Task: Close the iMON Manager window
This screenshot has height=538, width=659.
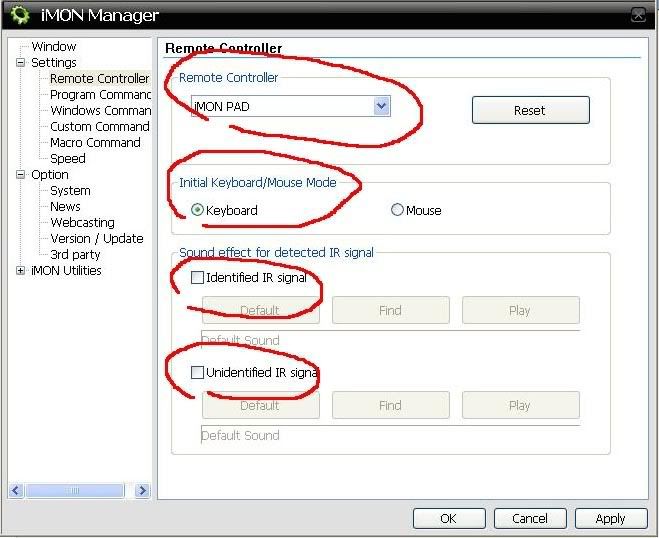Action: [638, 15]
